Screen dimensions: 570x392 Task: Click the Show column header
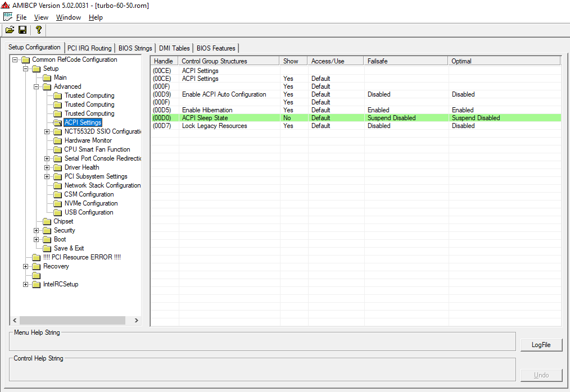coord(294,61)
